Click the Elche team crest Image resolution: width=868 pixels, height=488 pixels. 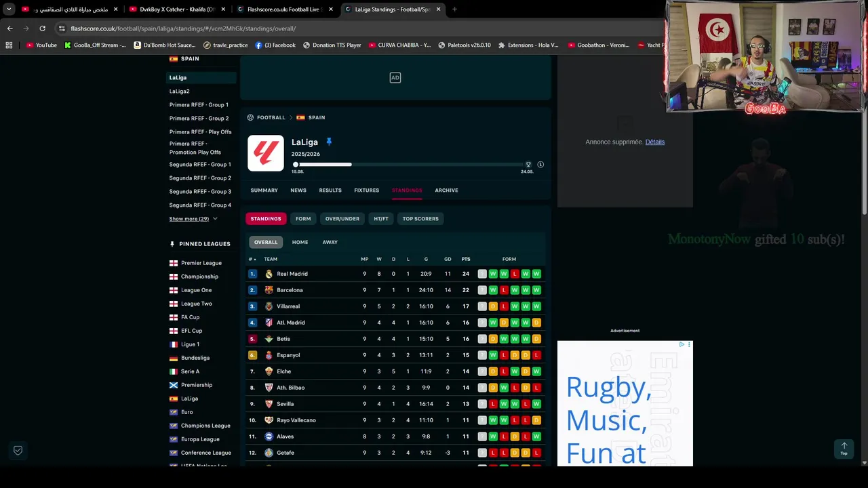click(x=269, y=371)
